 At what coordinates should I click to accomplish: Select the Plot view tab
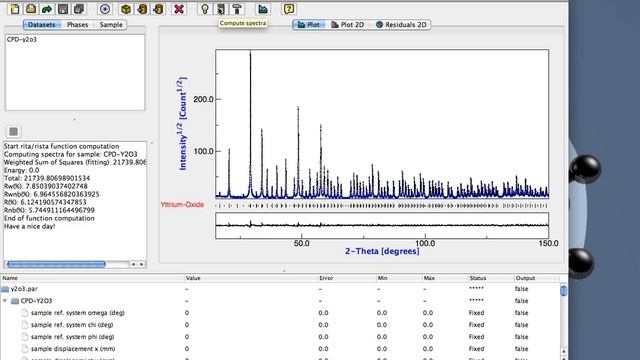[309, 24]
